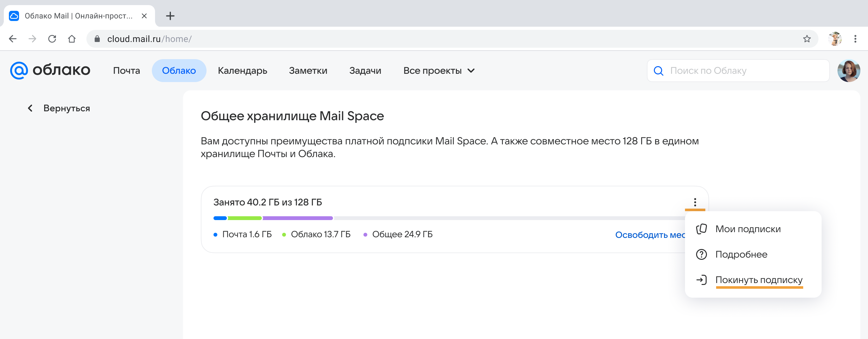Open the Chrome profile avatar
Screen dimensions: 868x339
coord(835,39)
